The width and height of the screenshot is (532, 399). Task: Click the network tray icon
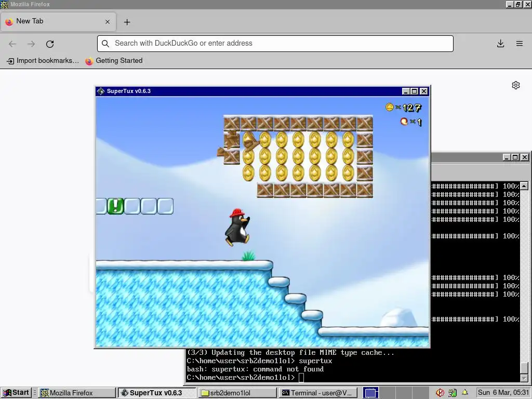pos(453,393)
